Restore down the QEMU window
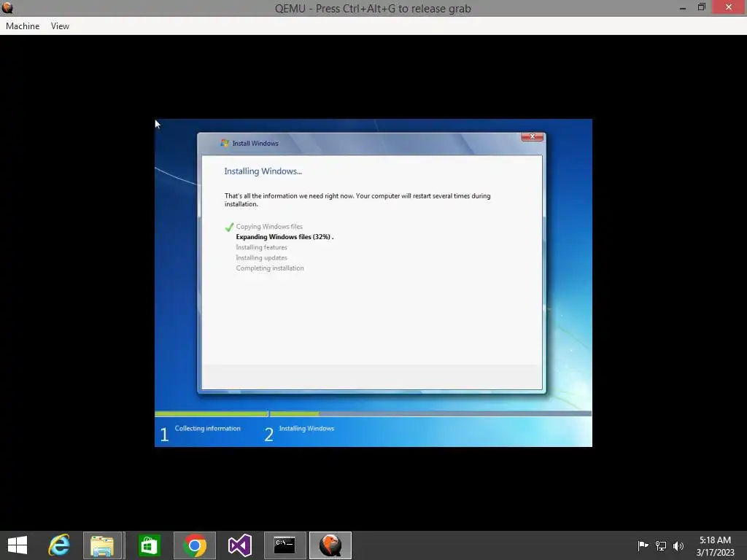 [701, 7]
